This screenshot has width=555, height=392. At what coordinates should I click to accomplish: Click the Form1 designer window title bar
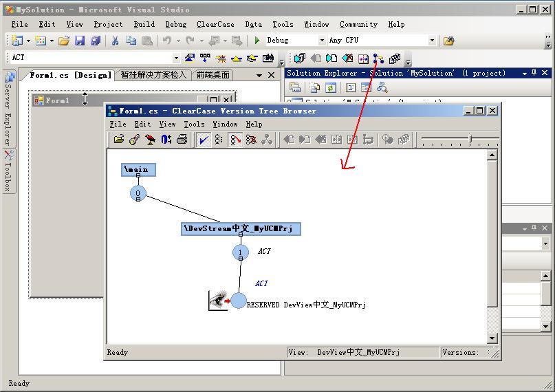tap(133, 100)
